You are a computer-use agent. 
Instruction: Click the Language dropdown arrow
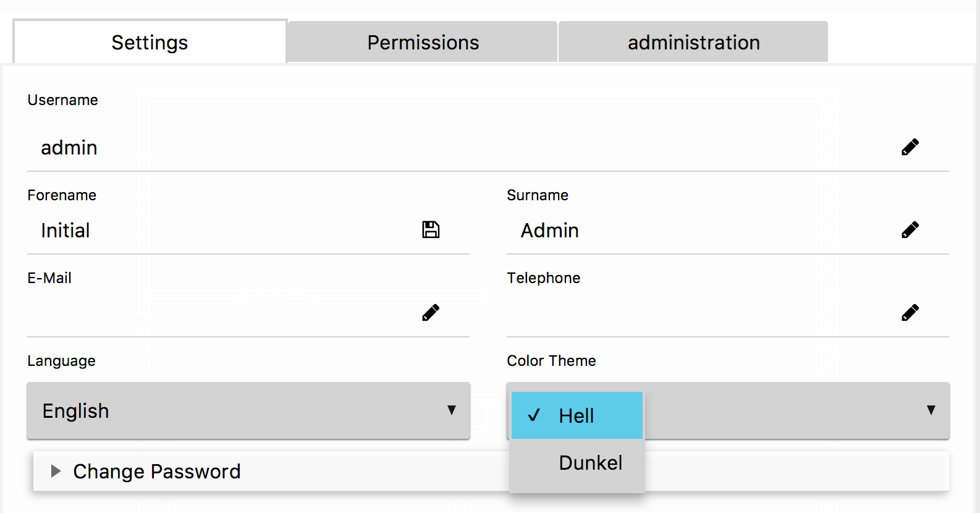click(x=452, y=410)
